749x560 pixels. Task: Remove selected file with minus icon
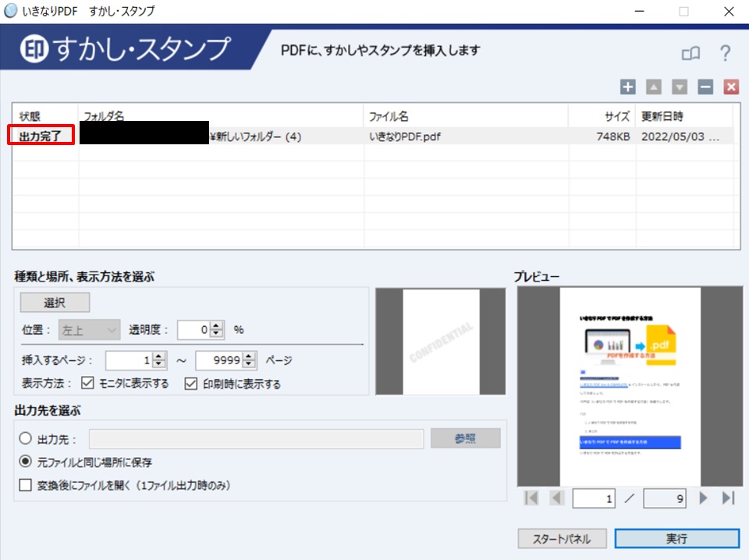pos(705,87)
